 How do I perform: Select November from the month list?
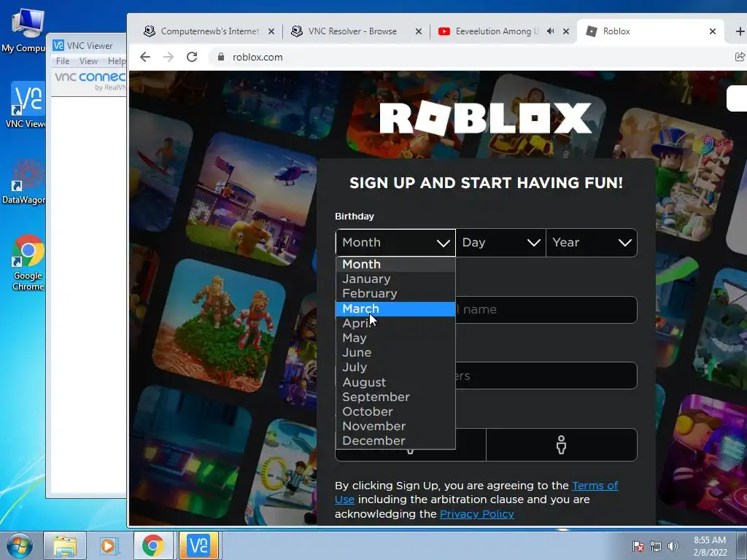pos(395,427)
